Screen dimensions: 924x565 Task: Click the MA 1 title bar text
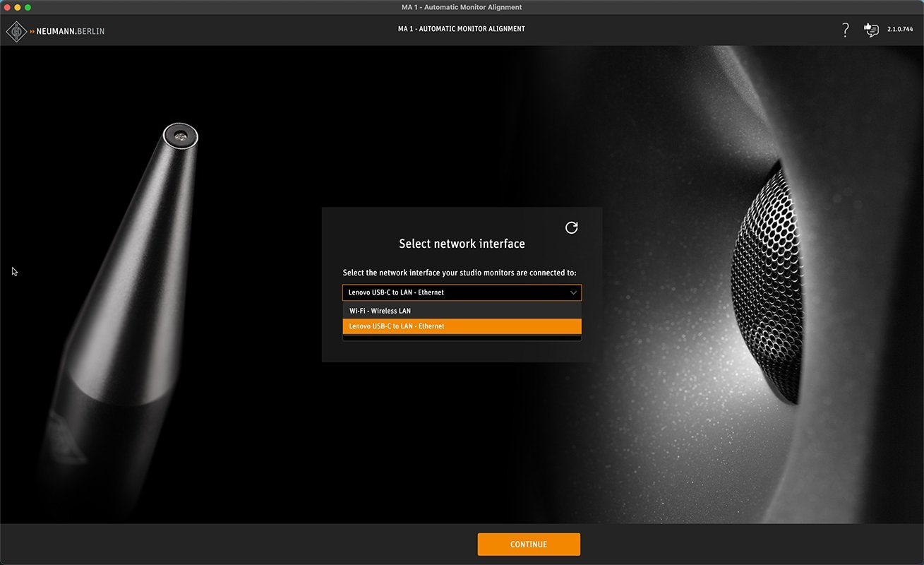click(x=462, y=6)
